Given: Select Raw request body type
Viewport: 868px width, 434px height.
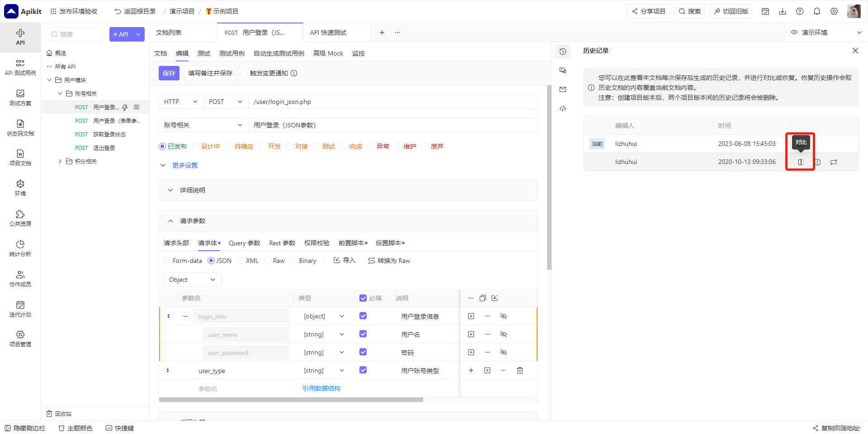Looking at the screenshot, I should coord(268,261).
